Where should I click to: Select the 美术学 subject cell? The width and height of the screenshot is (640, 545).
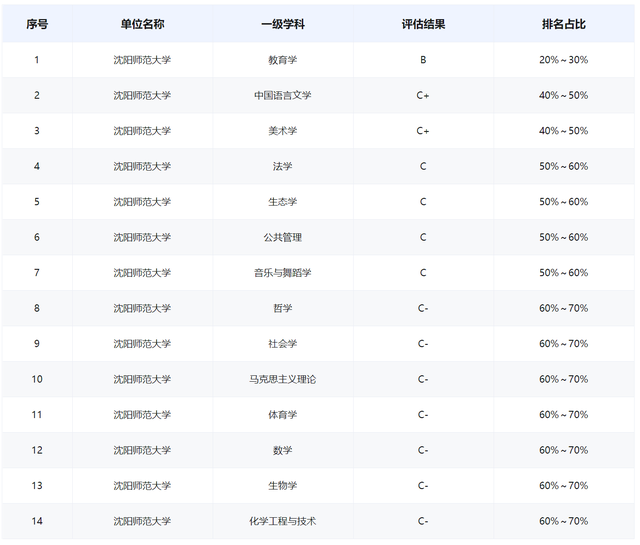(x=283, y=131)
